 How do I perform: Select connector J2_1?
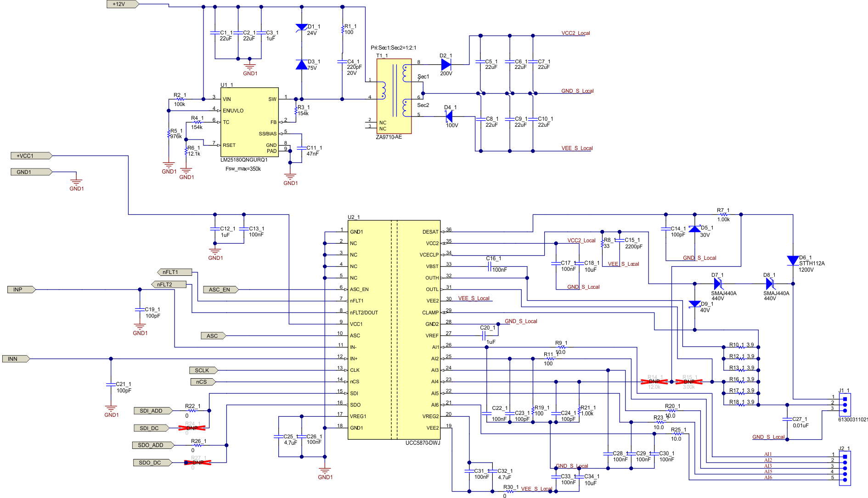(845, 469)
